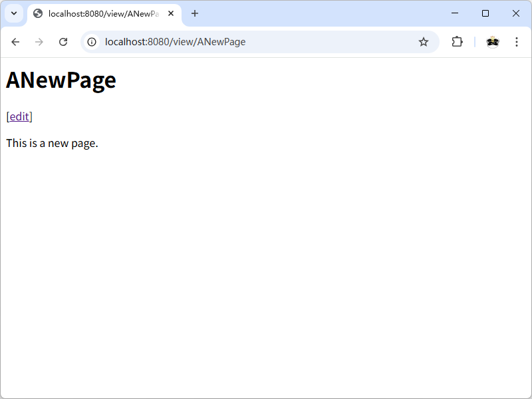Click the edit link on the page
Image resolution: width=532 pixels, height=399 pixels.
point(19,116)
